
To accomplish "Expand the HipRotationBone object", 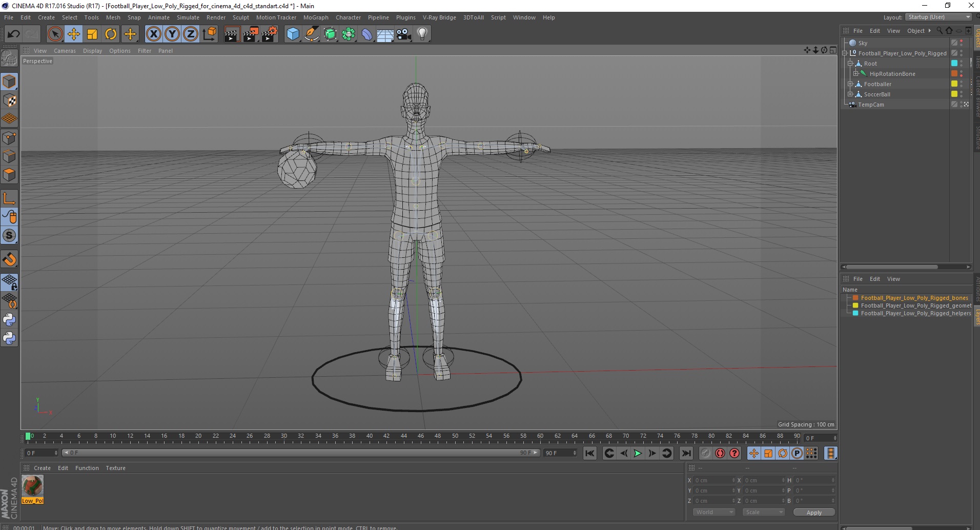I will pos(856,74).
